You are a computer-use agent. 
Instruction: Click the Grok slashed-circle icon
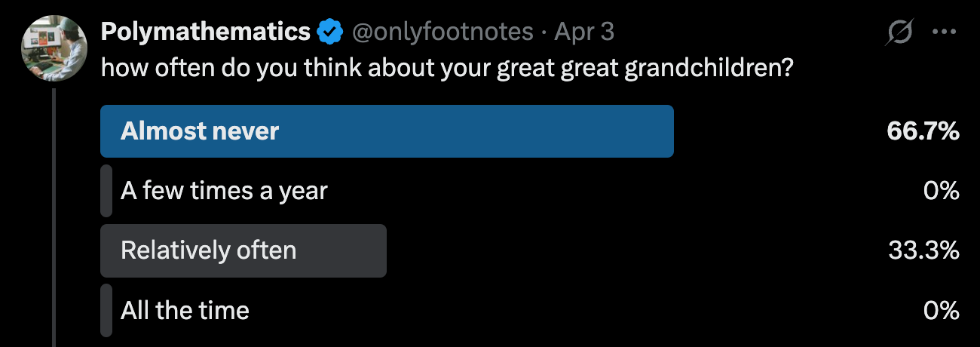pos(901,32)
